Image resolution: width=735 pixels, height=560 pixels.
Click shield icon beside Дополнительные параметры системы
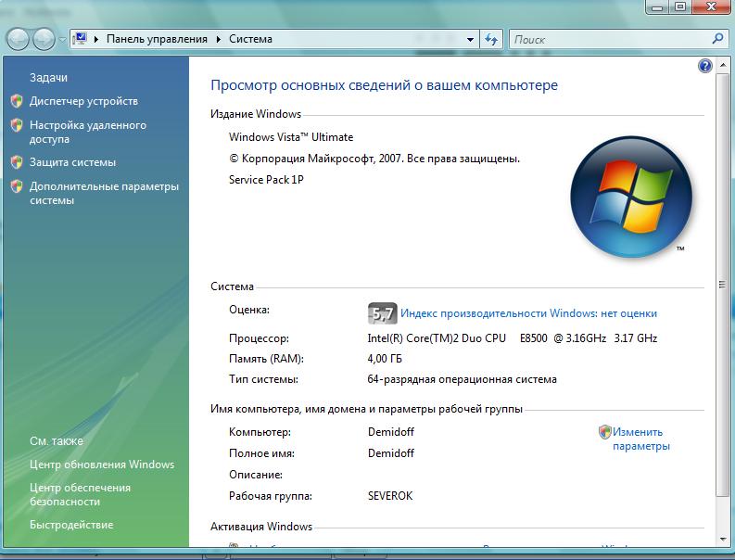(17, 186)
